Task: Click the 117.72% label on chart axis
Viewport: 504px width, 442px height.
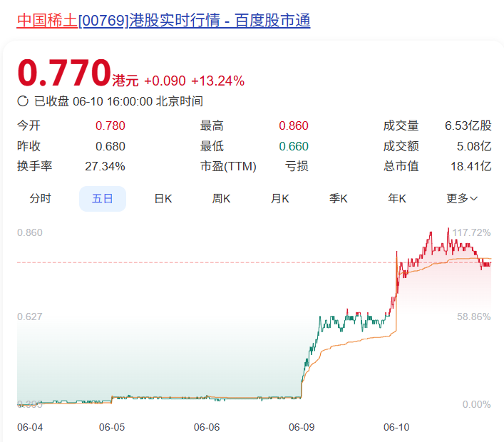Action: coord(471,232)
